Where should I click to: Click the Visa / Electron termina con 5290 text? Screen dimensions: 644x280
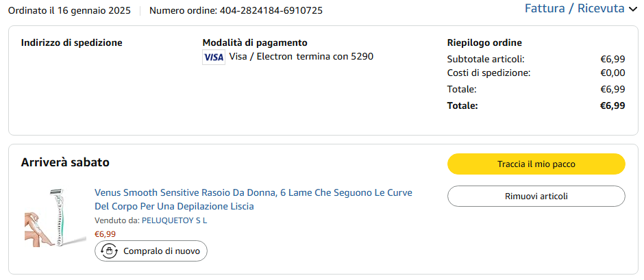[x=301, y=57]
